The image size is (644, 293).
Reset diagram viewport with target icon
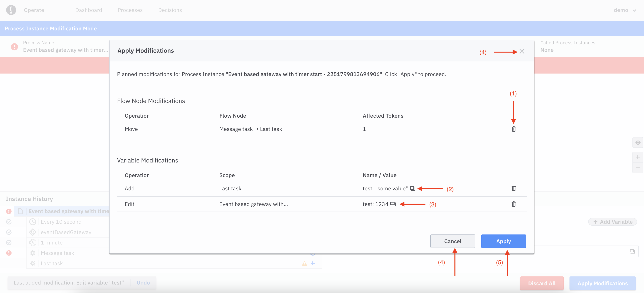[638, 143]
